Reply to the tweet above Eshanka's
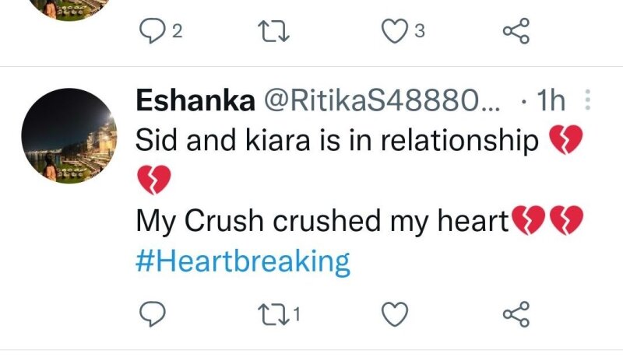 [x=148, y=31]
